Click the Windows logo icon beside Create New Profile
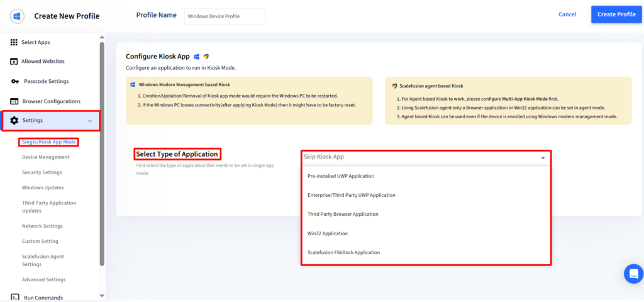This screenshot has width=644, height=302. pos(17,16)
